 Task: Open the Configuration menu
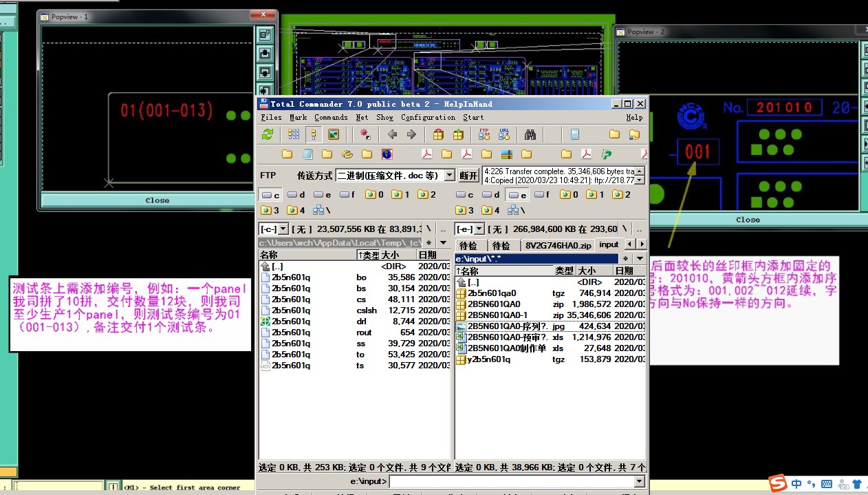[428, 118]
